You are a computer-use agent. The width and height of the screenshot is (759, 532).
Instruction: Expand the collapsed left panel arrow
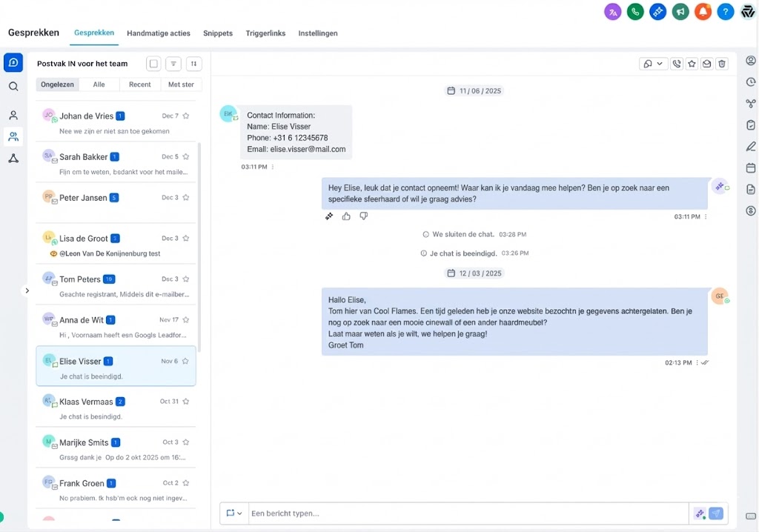point(27,291)
